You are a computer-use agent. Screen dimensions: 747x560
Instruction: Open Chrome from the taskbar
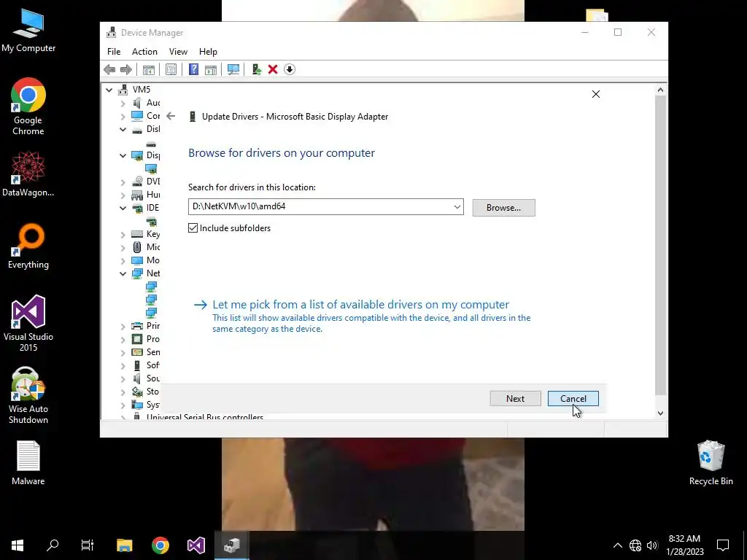(160, 545)
